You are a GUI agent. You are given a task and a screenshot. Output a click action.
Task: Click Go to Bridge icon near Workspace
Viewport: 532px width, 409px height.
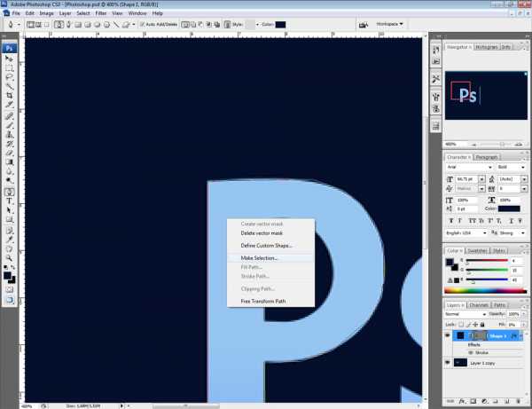364,25
